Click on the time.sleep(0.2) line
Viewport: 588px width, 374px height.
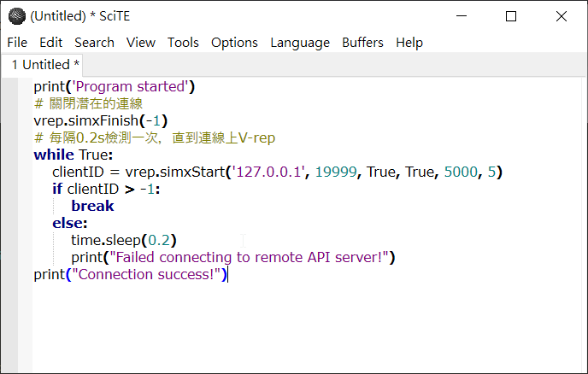click(x=124, y=241)
